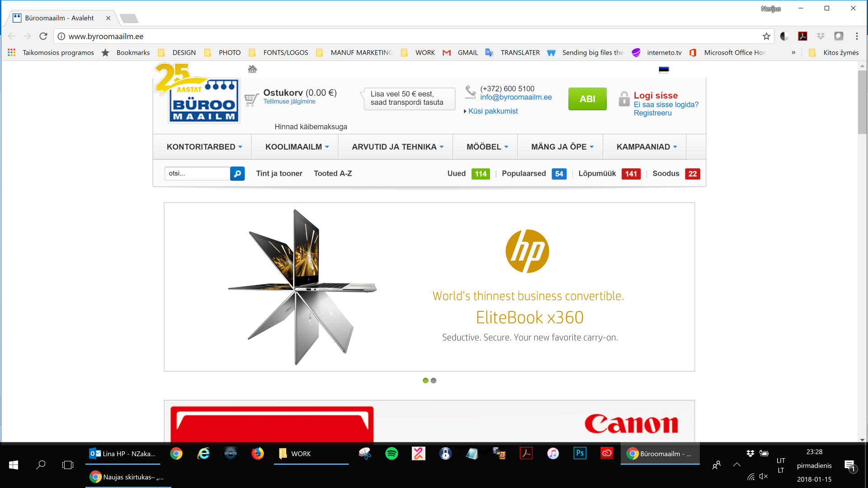Screen dimensions: 868x488
Task: Open the Windows Start menu
Action: [x=14, y=465]
